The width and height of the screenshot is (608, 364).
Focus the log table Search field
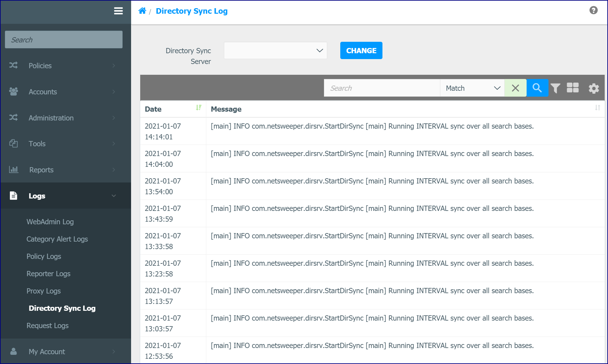382,88
